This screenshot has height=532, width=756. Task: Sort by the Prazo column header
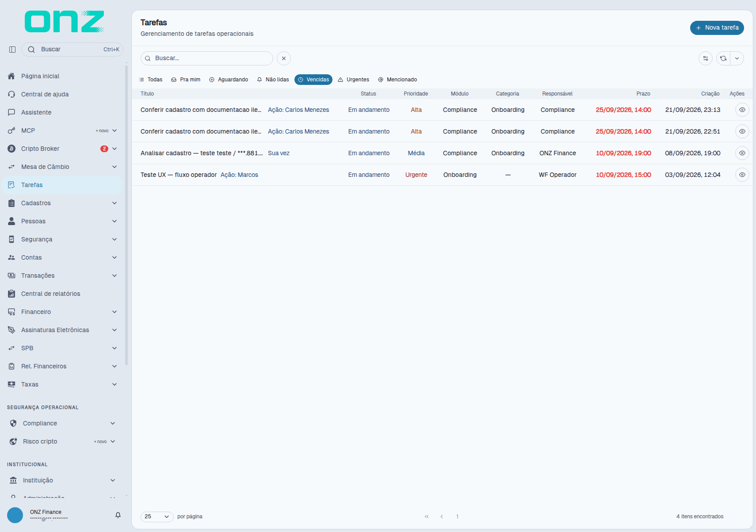[643, 94]
